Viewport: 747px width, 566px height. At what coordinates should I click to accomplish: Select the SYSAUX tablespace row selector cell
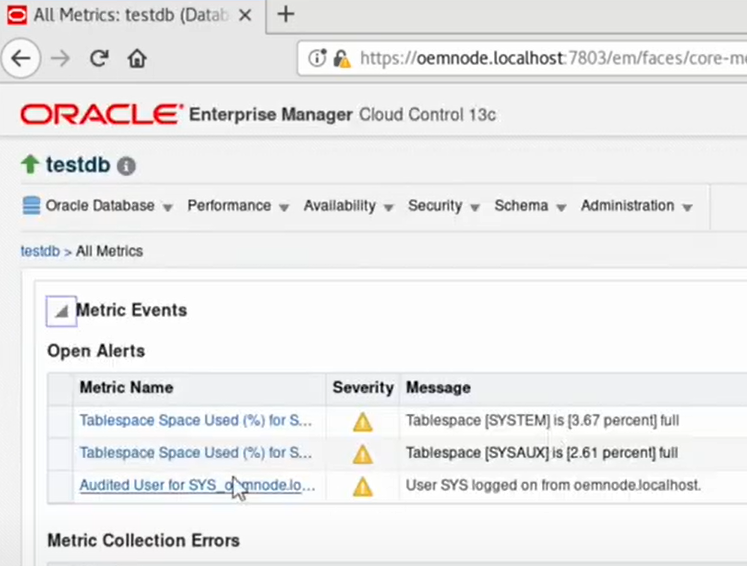click(x=61, y=454)
